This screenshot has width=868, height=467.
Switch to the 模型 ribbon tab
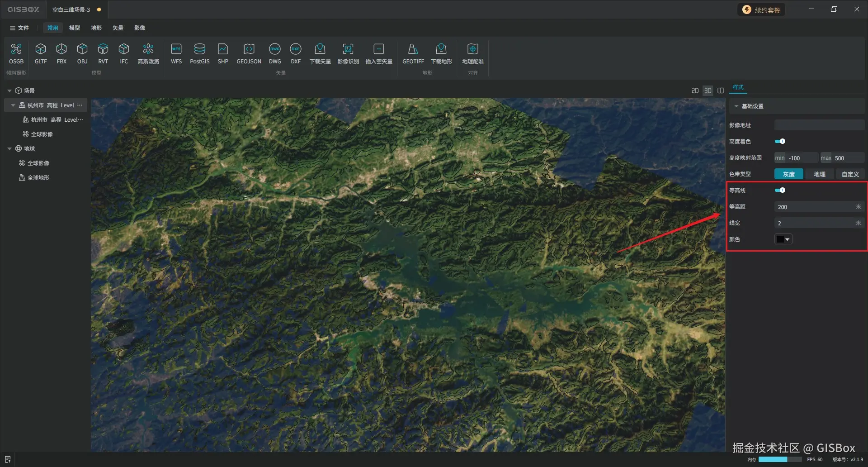(x=75, y=28)
